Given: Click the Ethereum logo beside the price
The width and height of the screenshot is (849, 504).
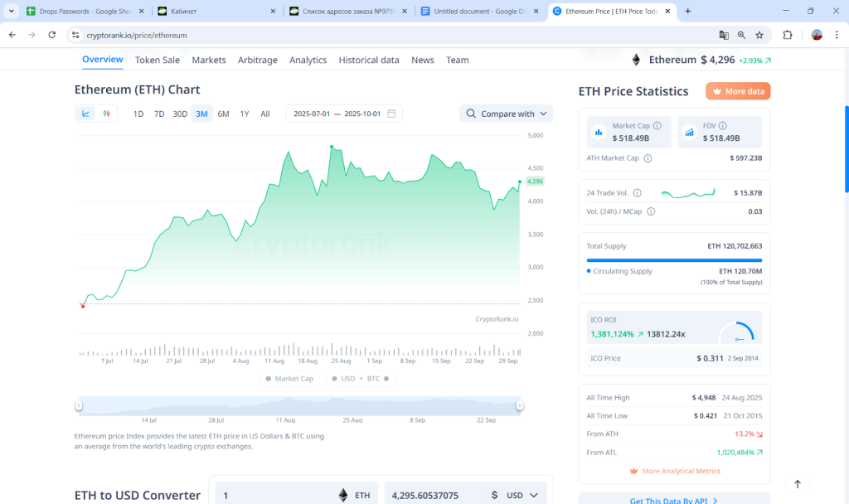Looking at the screenshot, I should pyautogui.click(x=635, y=59).
